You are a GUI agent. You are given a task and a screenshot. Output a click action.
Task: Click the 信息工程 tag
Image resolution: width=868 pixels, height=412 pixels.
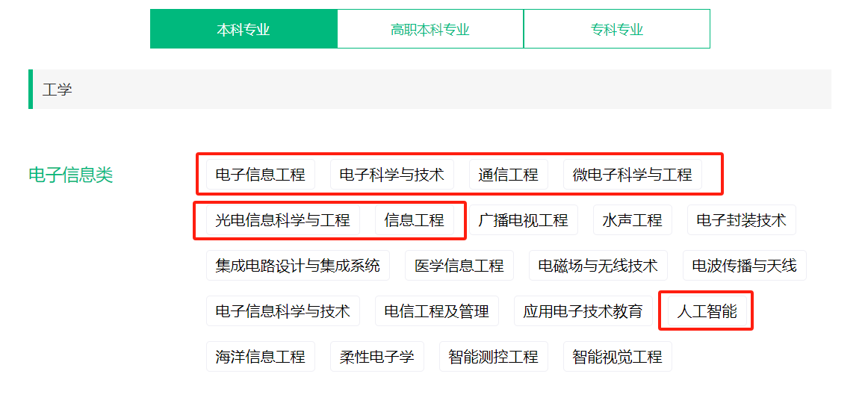click(414, 220)
